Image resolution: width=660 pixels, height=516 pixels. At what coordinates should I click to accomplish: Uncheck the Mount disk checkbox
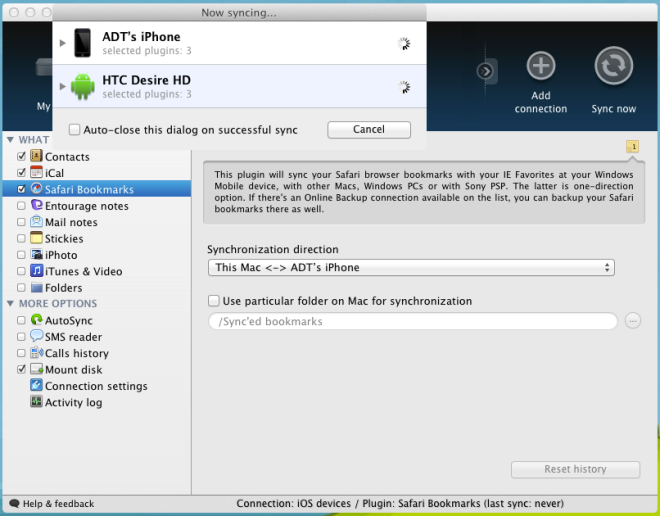pyautogui.click(x=21, y=370)
